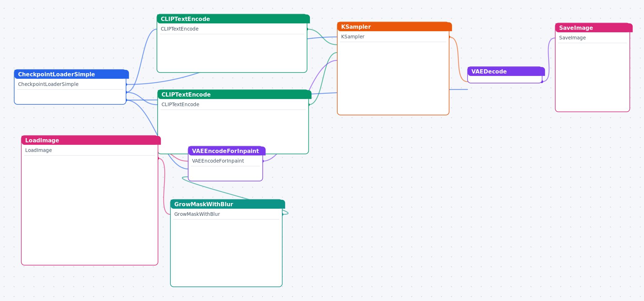Select the GrowMaskWithBlur node header
The width and height of the screenshot is (644, 301).
pos(228,204)
